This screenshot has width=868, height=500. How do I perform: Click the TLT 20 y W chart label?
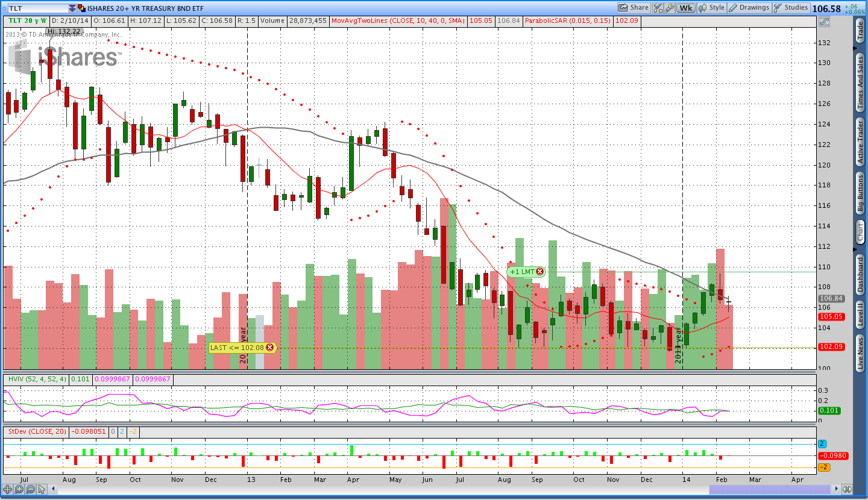pyautogui.click(x=27, y=20)
